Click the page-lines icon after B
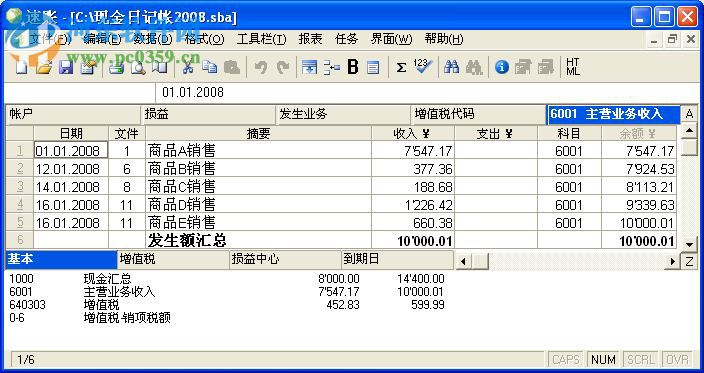 tap(373, 67)
